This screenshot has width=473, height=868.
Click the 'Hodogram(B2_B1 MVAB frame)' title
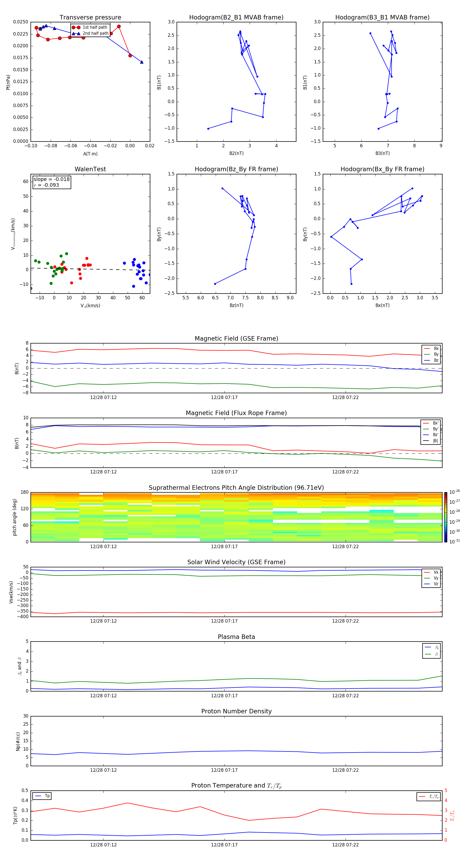pos(236,18)
